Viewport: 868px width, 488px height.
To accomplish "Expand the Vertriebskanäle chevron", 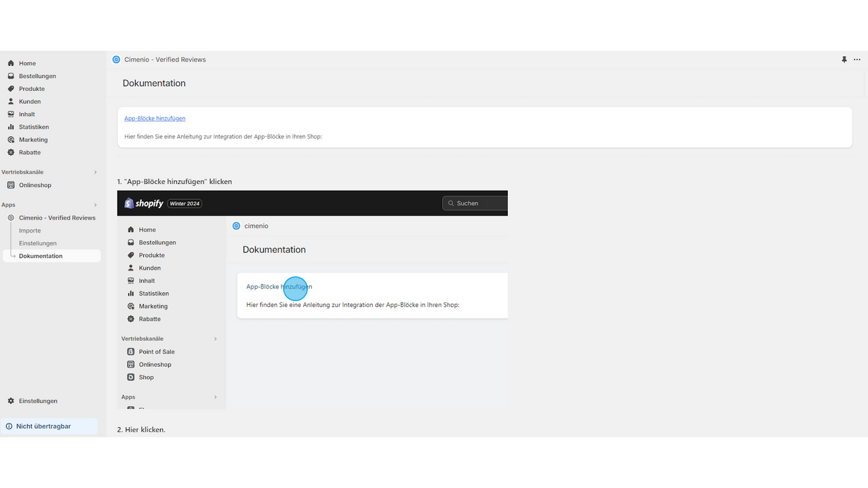I will click(x=95, y=172).
